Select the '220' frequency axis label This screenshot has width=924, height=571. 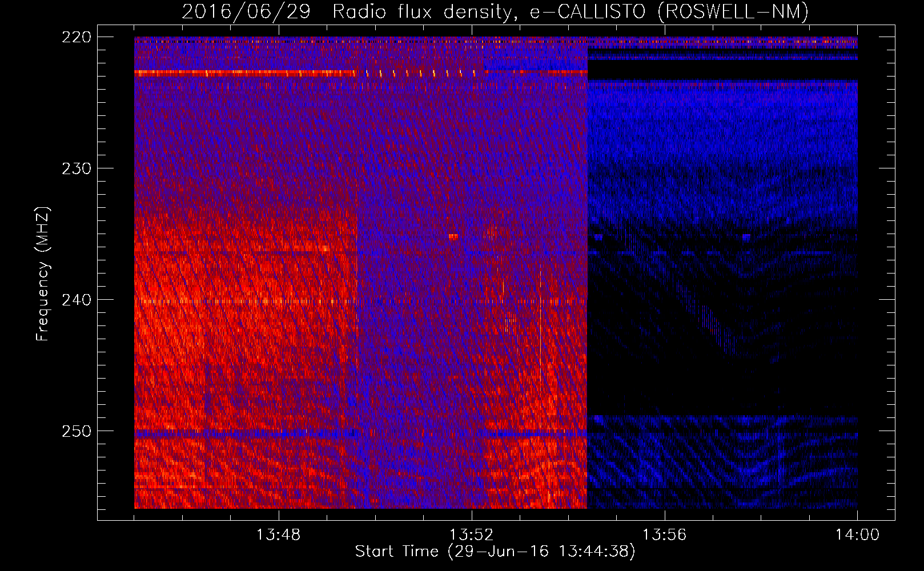76,37
